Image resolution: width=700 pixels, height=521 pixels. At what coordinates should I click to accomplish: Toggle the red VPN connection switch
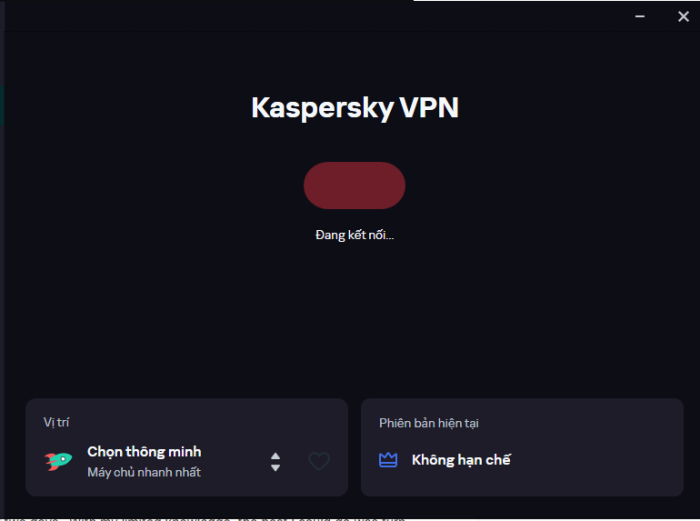point(354,186)
